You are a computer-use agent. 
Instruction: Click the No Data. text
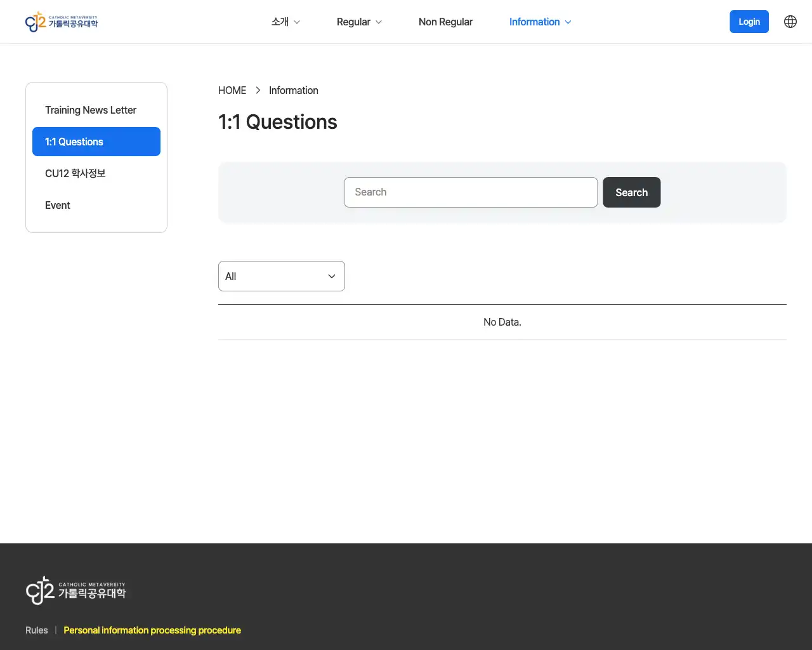502,322
